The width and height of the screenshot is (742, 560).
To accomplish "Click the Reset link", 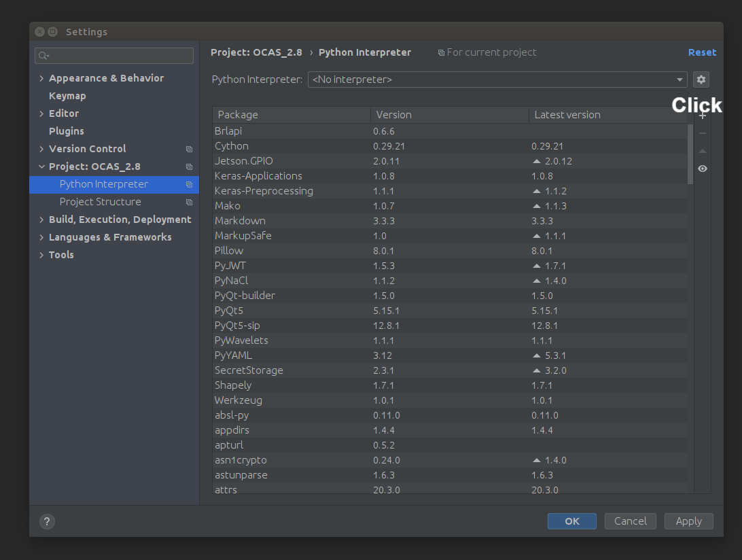I will point(702,52).
